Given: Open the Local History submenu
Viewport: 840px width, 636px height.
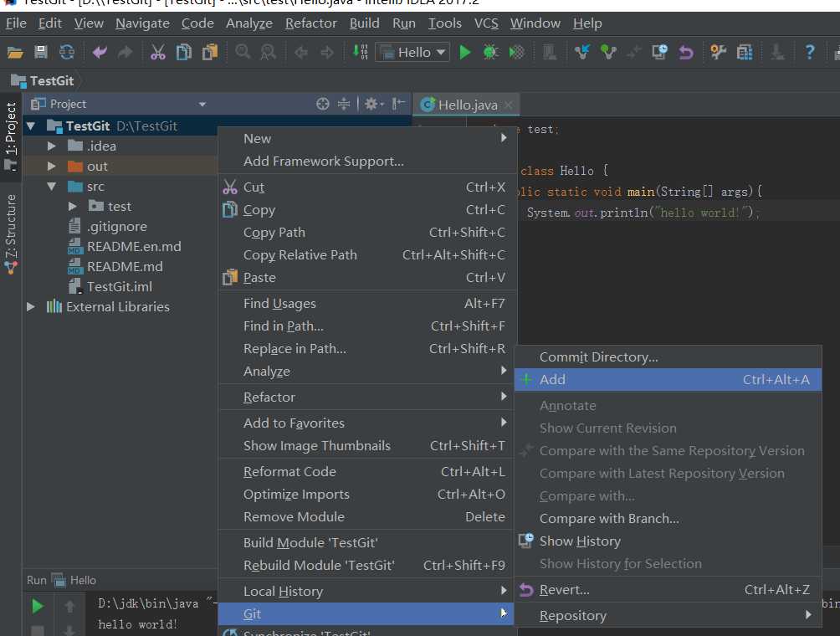Looking at the screenshot, I should 368,591.
